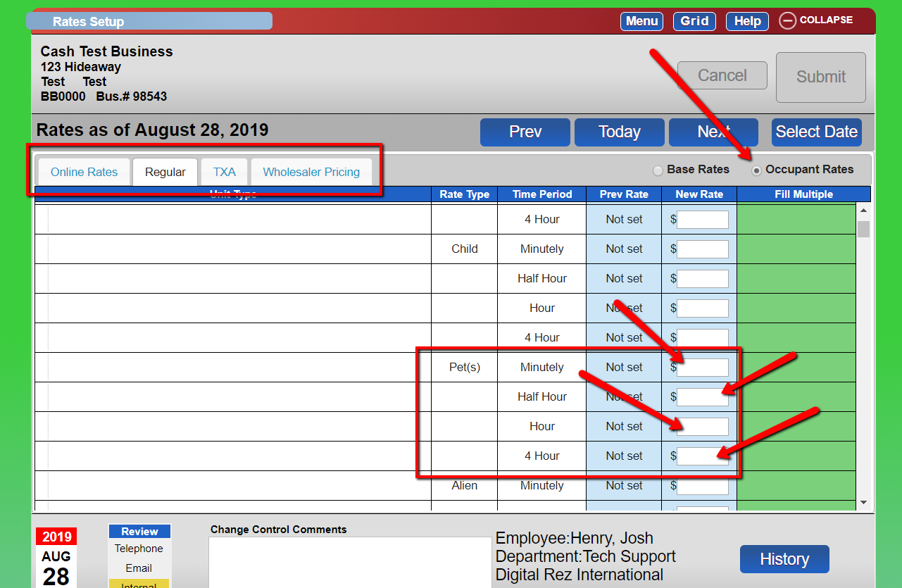The width and height of the screenshot is (902, 588).
Task: Choose Telephone in the Review list
Action: pyautogui.click(x=139, y=549)
